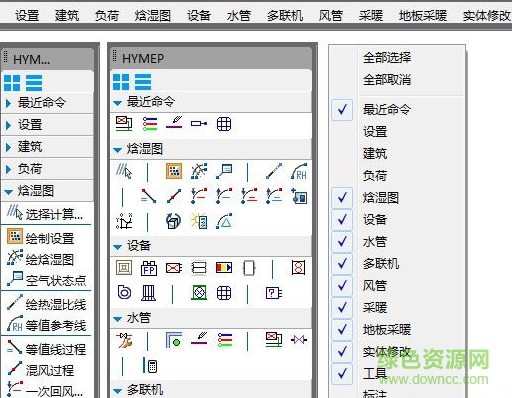Switch HYMEP panel to grid icon view
Screen dimensions: 512x398
tap(121, 82)
